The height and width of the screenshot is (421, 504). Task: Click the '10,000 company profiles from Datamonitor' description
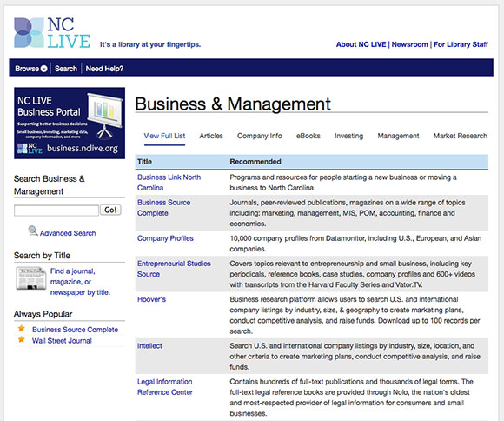(355, 244)
